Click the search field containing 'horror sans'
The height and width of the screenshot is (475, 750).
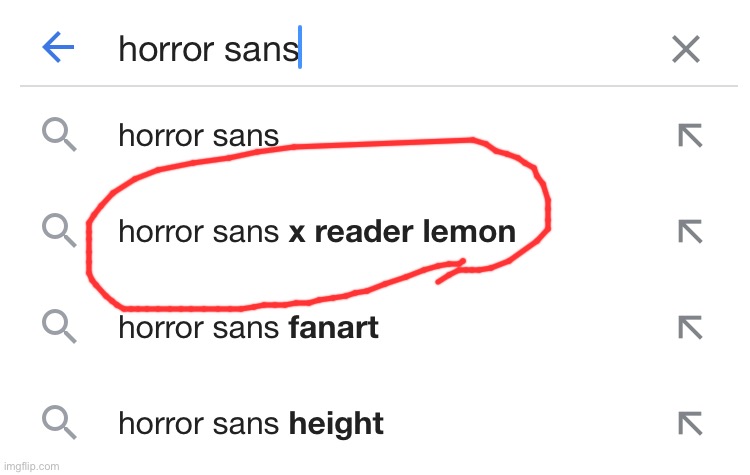coord(378,48)
